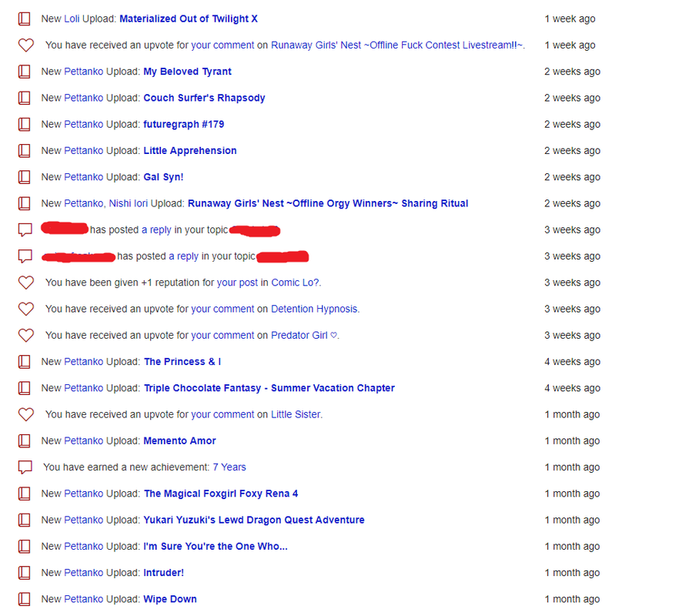Open the Memento Amor link
Screen dimensions: 679x616
point(179,441)
